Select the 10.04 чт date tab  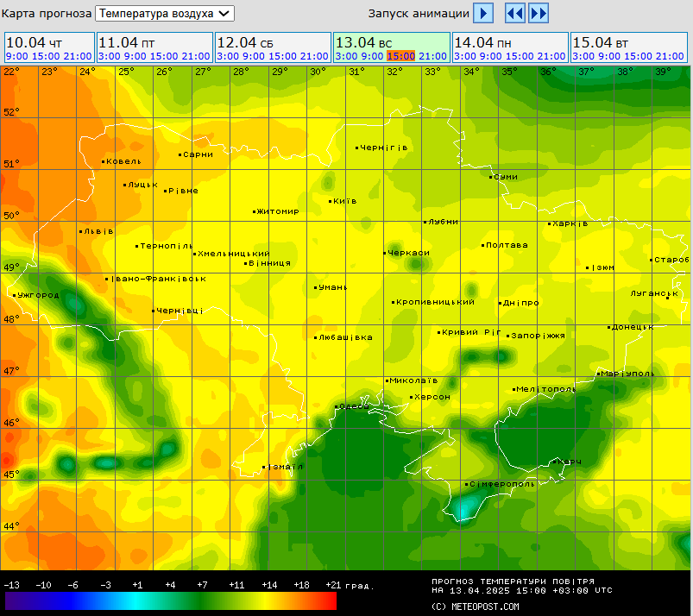pos(34,42)
